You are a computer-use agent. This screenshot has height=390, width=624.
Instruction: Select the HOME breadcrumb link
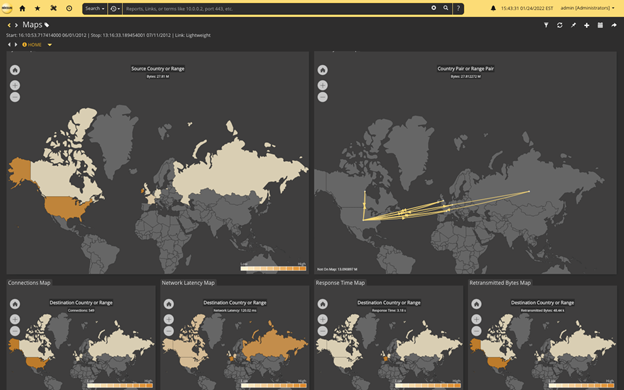tap(32, 45)
